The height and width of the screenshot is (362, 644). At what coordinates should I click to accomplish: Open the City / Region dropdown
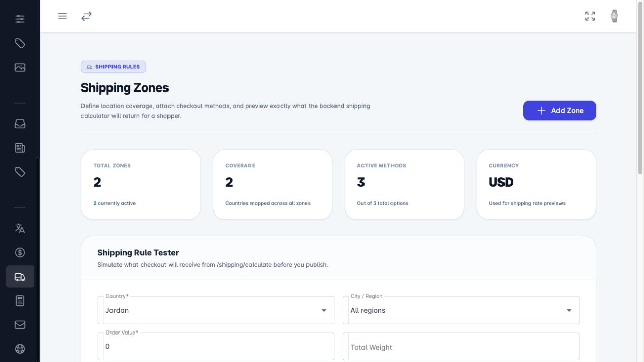coord(461,310)
